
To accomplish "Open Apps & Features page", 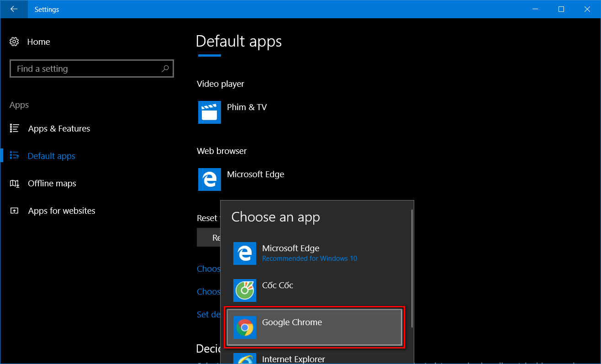I will pyautogui.click(x=59, y=129).
